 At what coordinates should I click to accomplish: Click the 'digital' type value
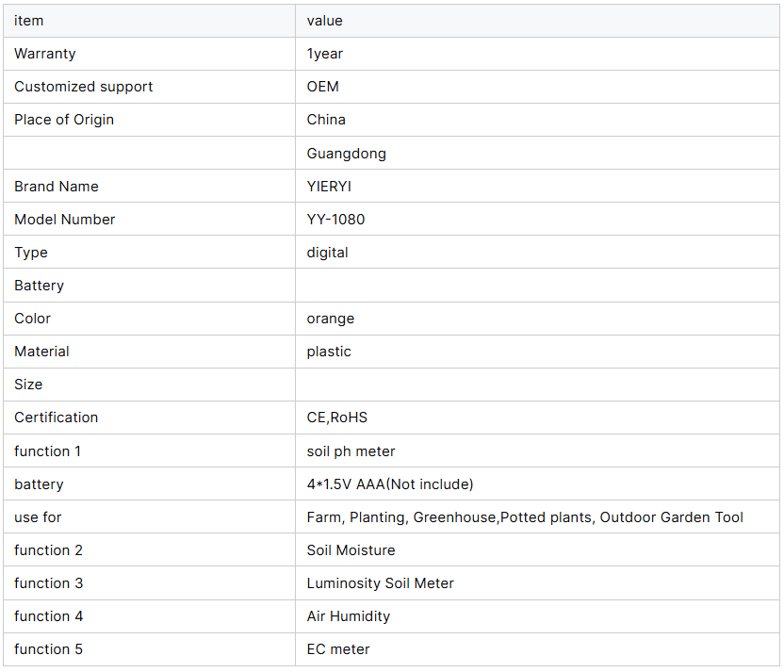tap(327, 253)
